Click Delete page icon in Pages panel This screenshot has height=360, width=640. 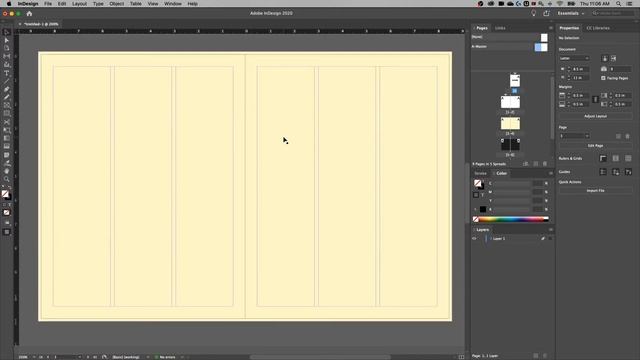[545, 164]
